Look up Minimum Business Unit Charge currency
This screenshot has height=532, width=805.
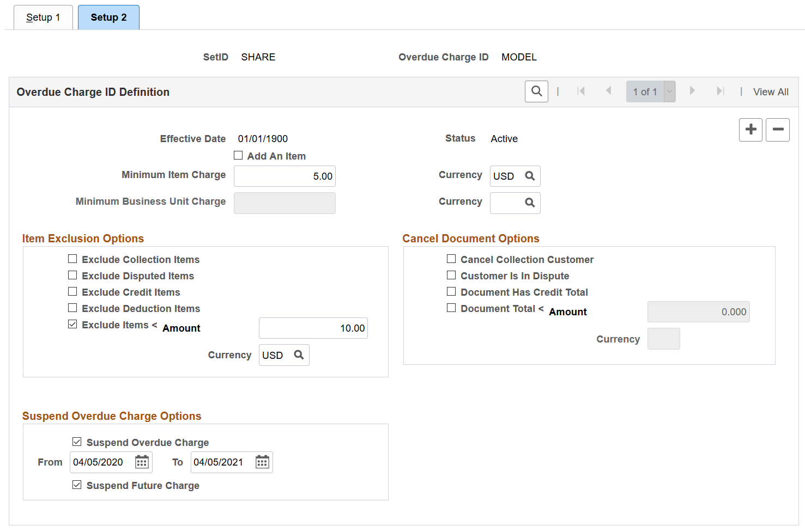pyautogui.click(x=530, y=203)
